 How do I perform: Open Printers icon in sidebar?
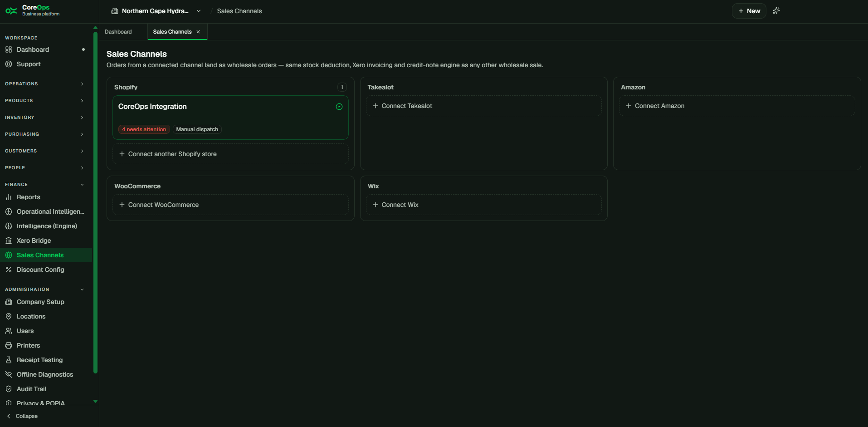(9, 345)
